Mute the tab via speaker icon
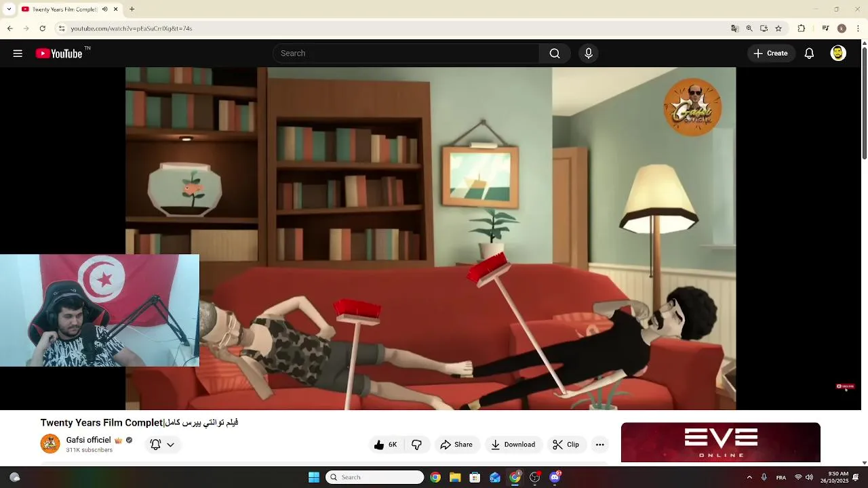The width and height of the screenshot is (868, 488). click(x=105, y=9)
